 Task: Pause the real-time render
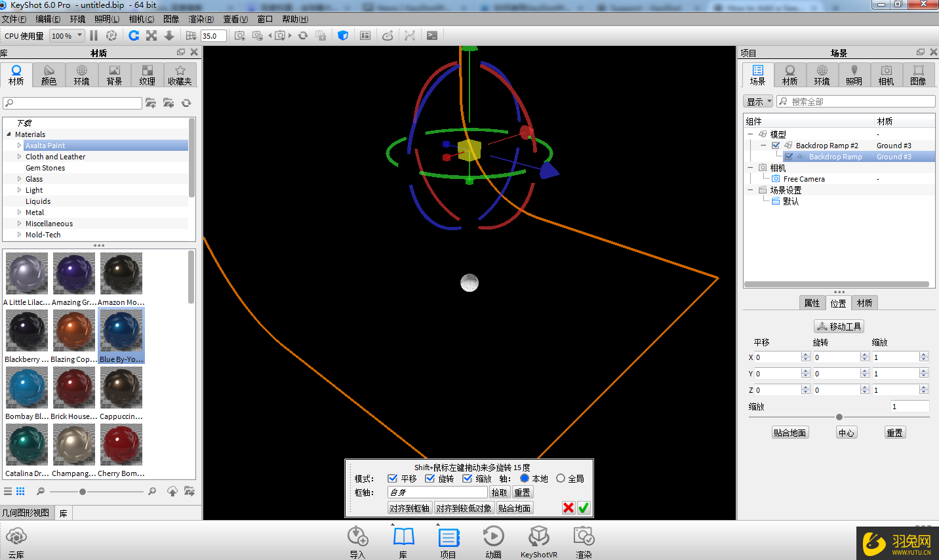pos(94,35)
